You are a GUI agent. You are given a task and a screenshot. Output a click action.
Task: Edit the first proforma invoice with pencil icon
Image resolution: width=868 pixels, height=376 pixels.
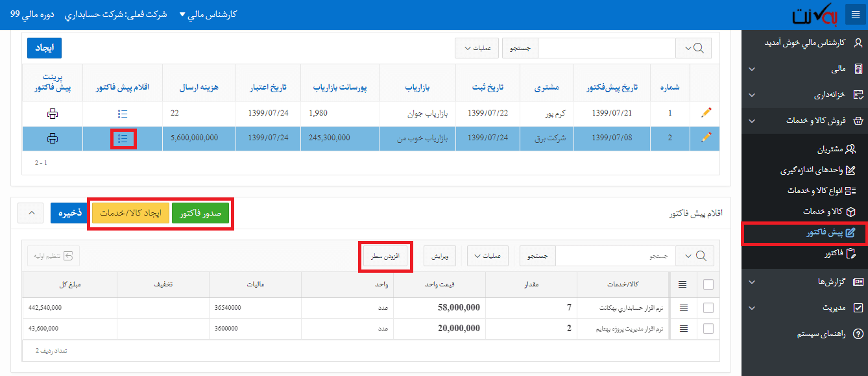(x=706, y=113)
